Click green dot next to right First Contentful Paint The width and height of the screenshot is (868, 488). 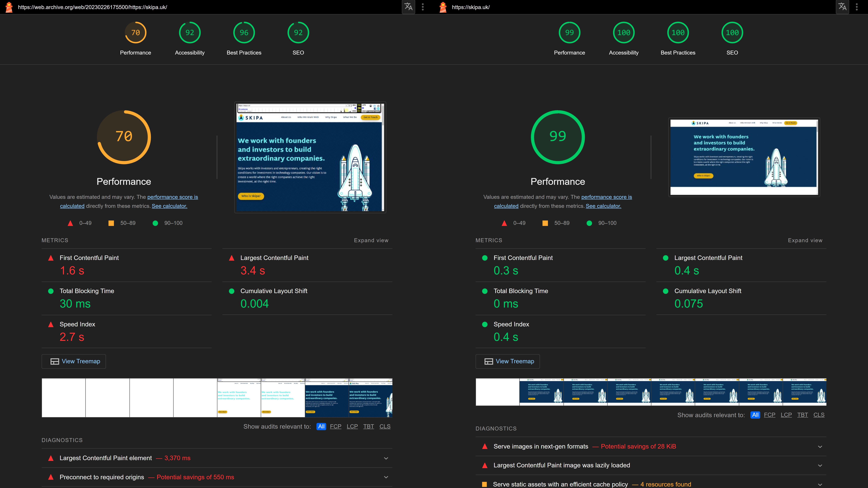[x=485, y=258]
